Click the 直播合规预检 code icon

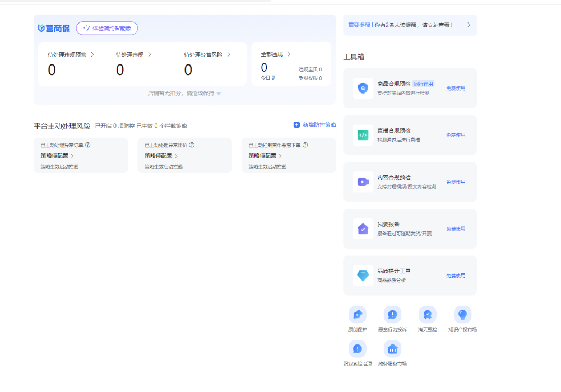click(x=363, y=135)
